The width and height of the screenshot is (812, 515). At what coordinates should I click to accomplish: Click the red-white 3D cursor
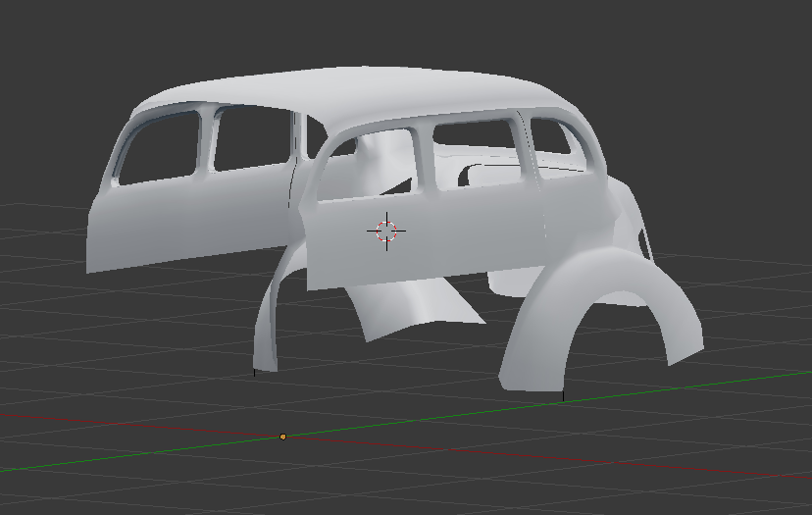tap(386, 232)
